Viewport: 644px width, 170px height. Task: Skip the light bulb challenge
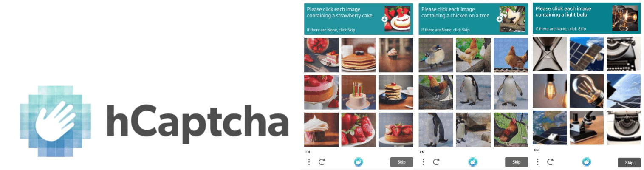click(629, 162)
